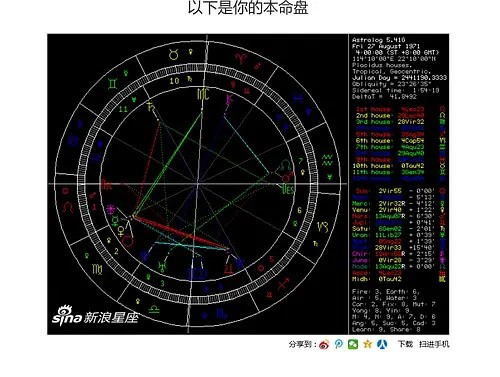Screen dimensions: 500x377
Task: Click the 扫进手机 scan-to-phone link
Action: [x=434, y=344]
